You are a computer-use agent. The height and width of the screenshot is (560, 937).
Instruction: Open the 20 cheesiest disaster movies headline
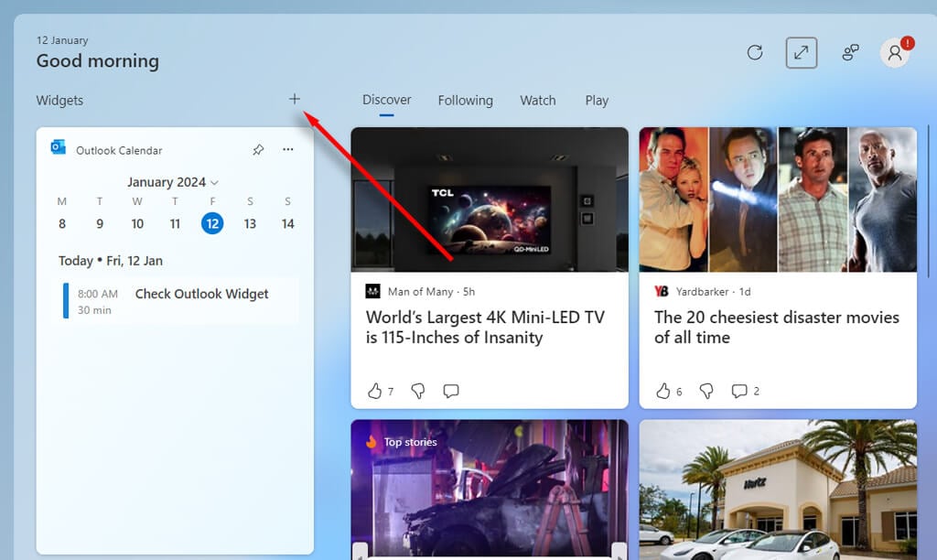[x=776, y=327]
